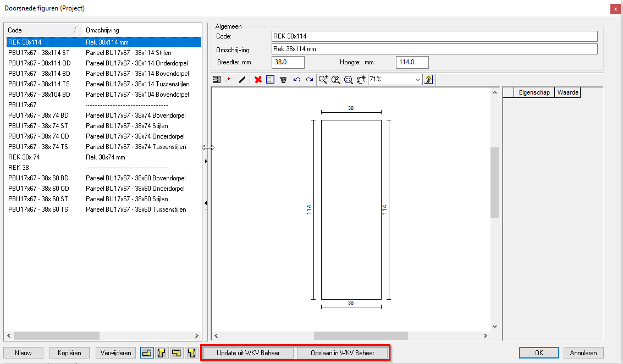Redo the last undone action
Viewport: 623px width, 364px height.
click(310, 79)
